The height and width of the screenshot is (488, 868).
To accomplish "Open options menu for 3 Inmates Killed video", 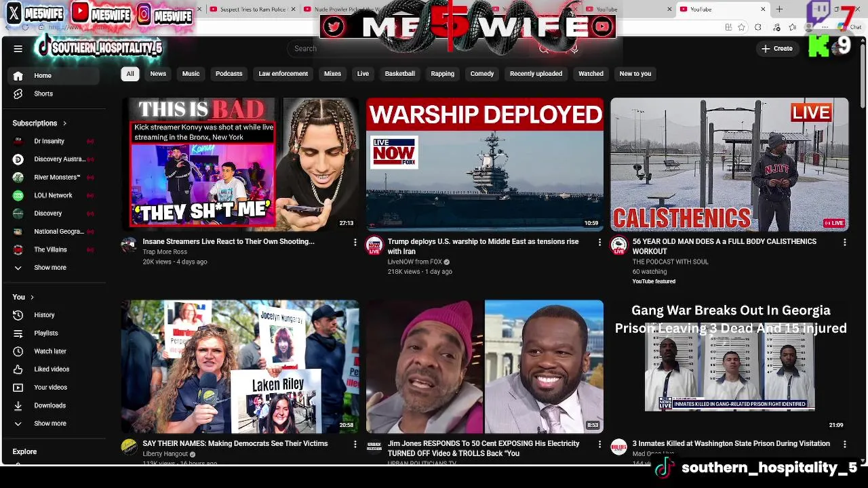I will pos(844,444).
